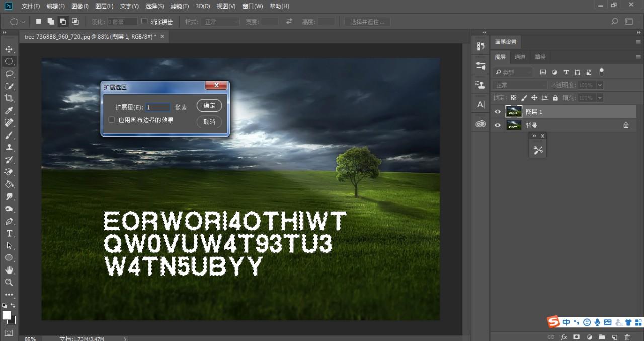
Task: Hide 图层 1 with its eye icon
Action: 498,112
